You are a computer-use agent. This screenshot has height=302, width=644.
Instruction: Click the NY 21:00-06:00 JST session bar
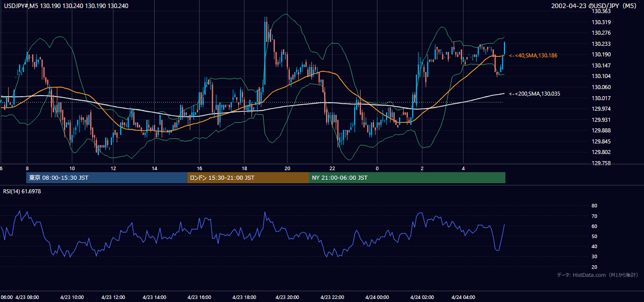[407, 178]
